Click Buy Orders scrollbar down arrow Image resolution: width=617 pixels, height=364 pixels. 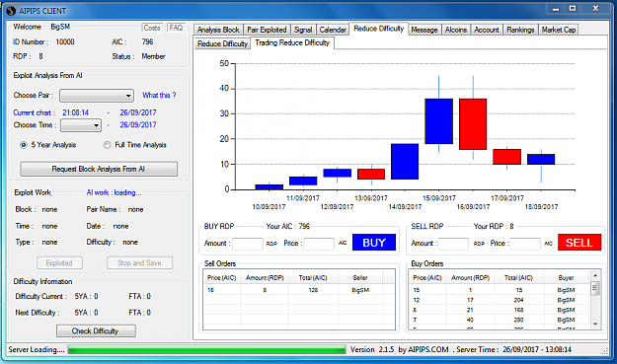595,324
